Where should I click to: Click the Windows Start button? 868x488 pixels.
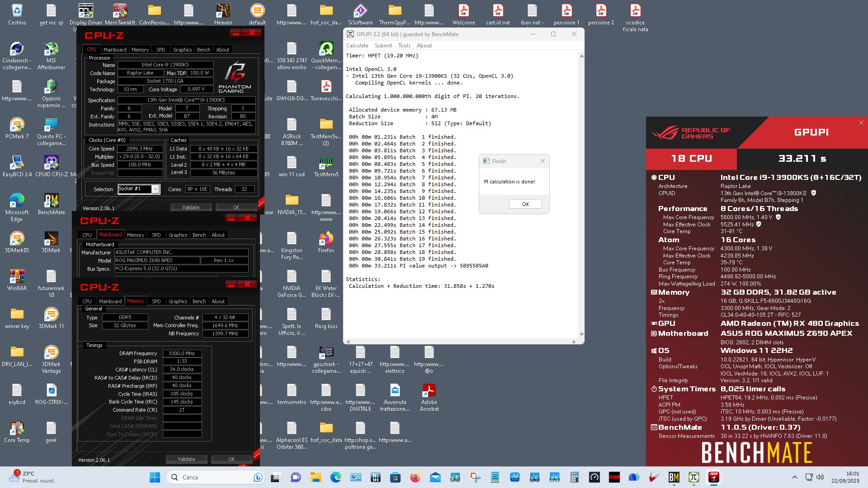point(155,477)
